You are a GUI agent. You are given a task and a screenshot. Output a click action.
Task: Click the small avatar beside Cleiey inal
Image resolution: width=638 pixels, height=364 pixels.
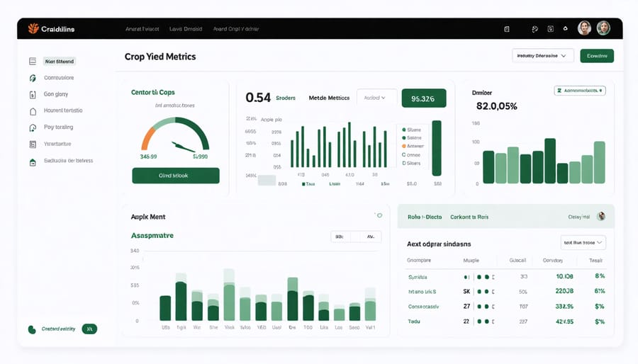click(x=600, y=217)
